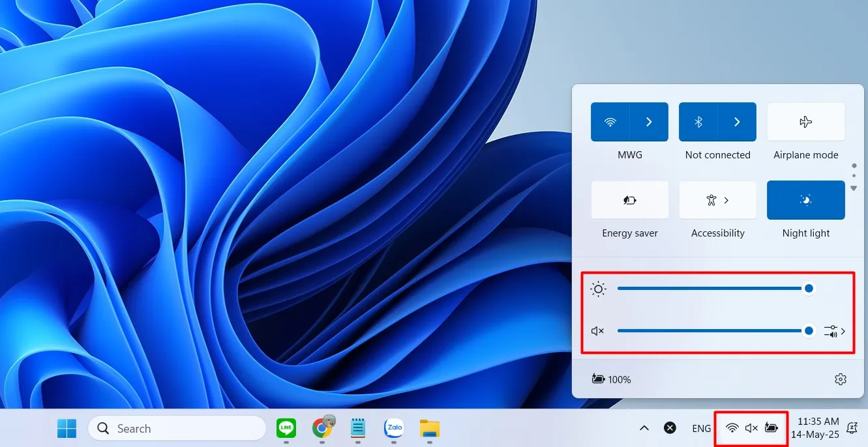Enable Bluetooth showing Not connected

pyautogui.click(x=698, y=122)
